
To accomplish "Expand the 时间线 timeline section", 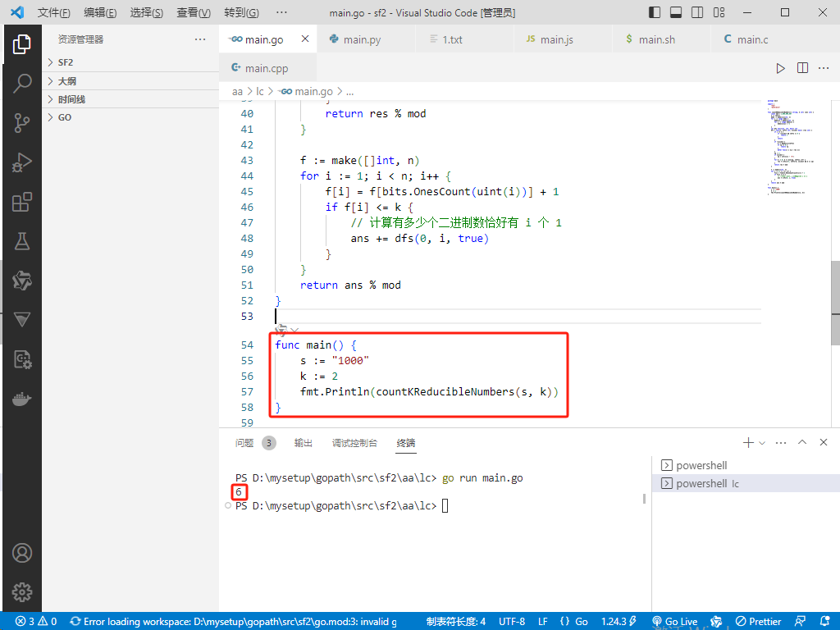I will coord(130,99).
